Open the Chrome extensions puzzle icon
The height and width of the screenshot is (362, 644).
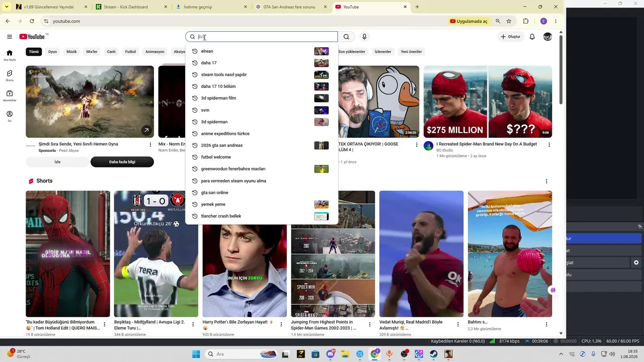tap(526, 21)
